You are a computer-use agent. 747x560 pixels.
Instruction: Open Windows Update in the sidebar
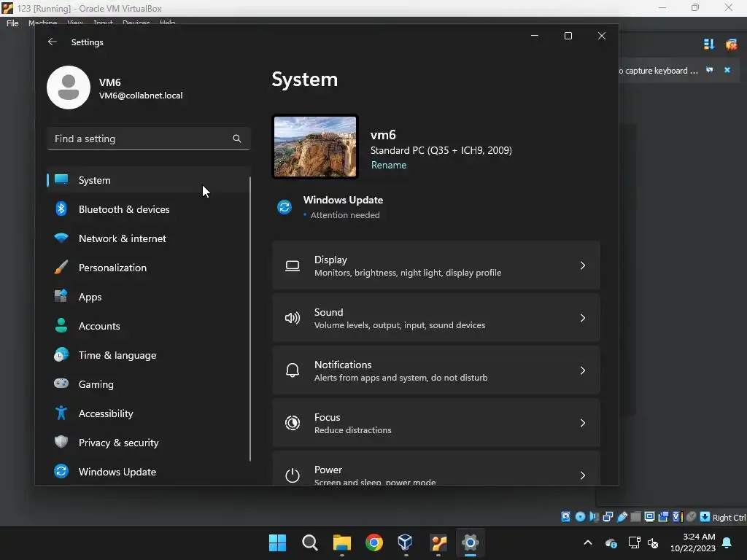148,472
